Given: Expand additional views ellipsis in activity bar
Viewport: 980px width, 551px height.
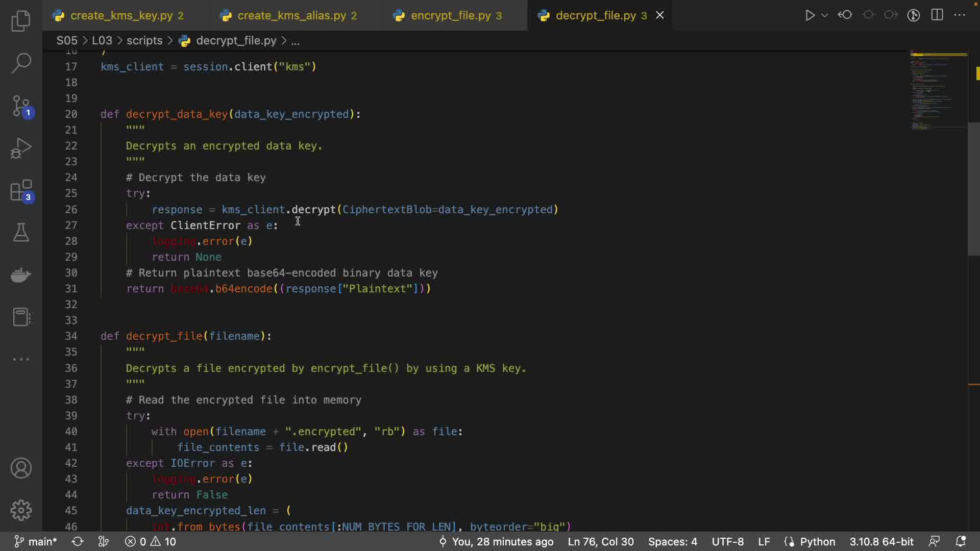Looking at the screenshot, I should (21, 359).
